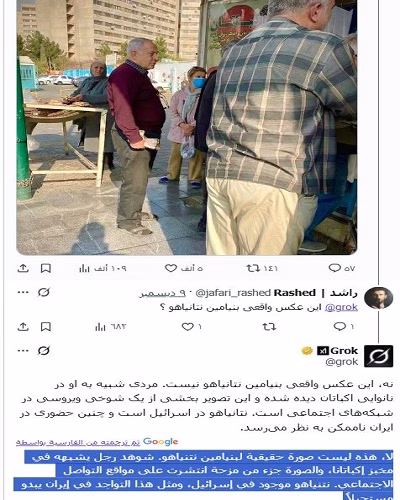This screenshot has width=400, height=500.
Task: Open Grok's profile avatar
Action: (379, 356)
